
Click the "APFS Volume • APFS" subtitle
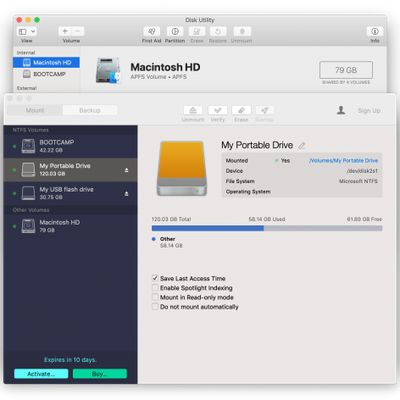pyautogui.click(x=158, y=77)
